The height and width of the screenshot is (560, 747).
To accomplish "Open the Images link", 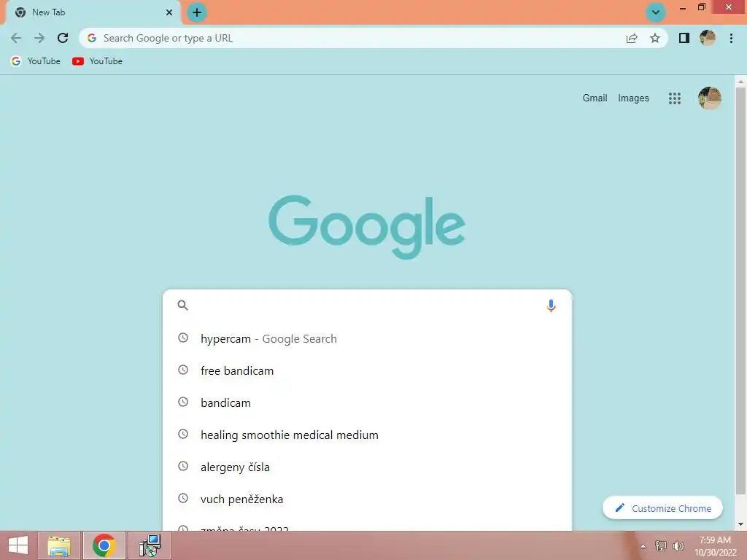I will (x=633, y=98).
